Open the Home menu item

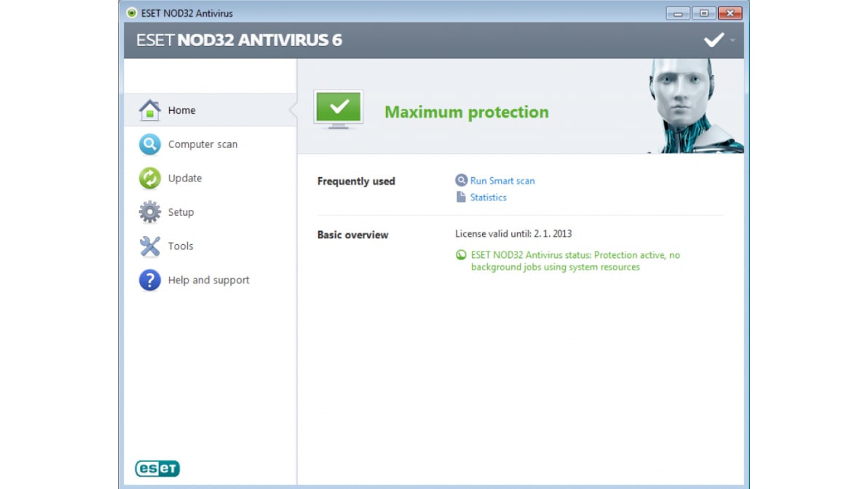click(x=210, y=110)
